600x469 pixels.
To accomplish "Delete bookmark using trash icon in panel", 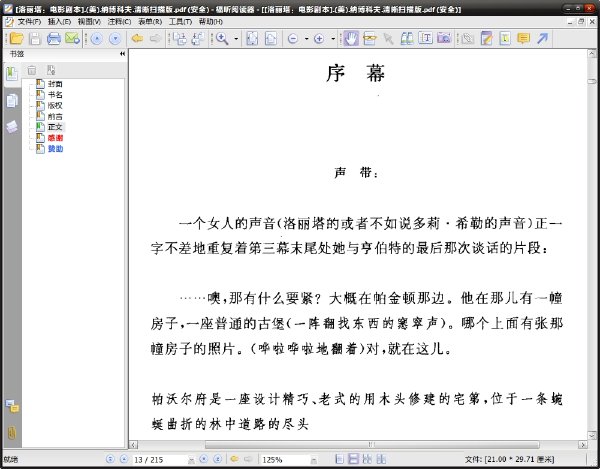I will (32, 70).
